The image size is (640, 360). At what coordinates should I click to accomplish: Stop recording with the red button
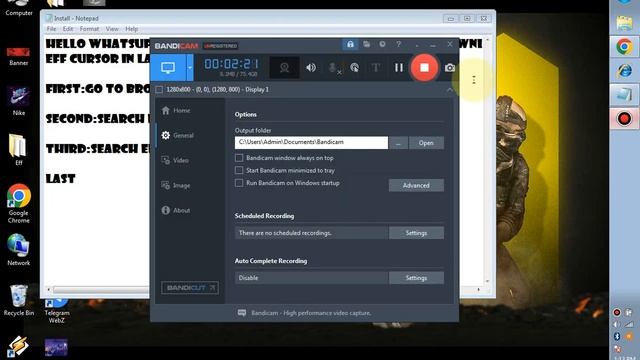[x=424, y=67]
